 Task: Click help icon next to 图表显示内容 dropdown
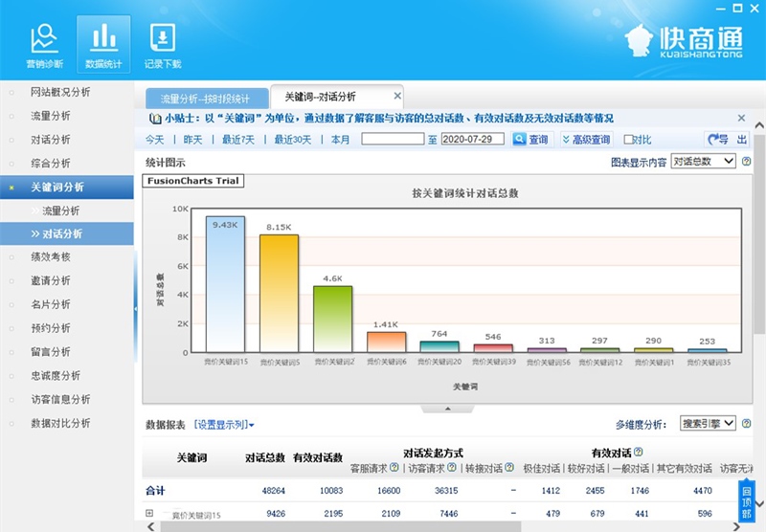click(x=746, y=162)
